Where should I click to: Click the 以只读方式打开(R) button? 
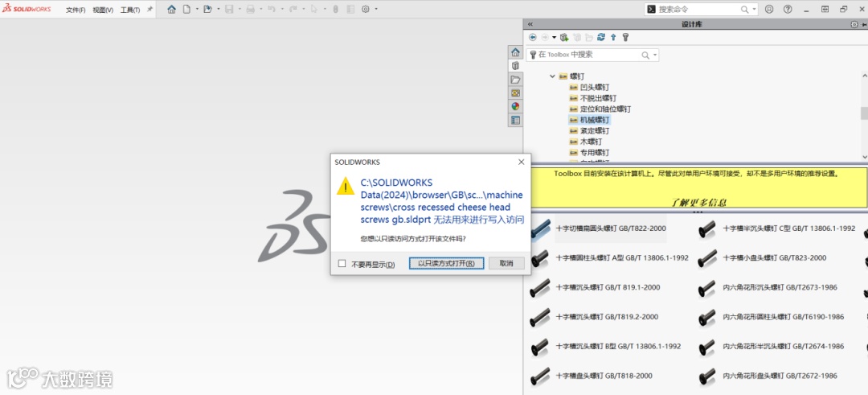click(447, 263)
